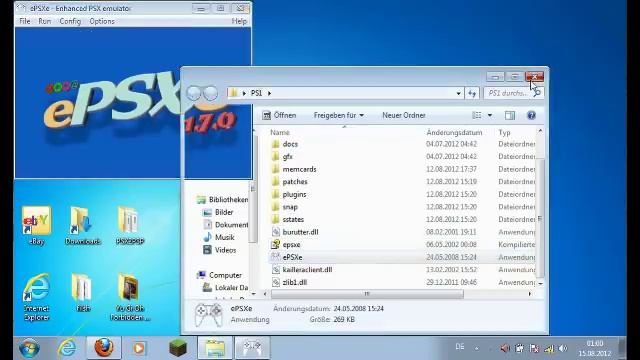Click file list horizontal scrollbar
The width and height of the screenshot is (640, 360).
pos(367,294)
